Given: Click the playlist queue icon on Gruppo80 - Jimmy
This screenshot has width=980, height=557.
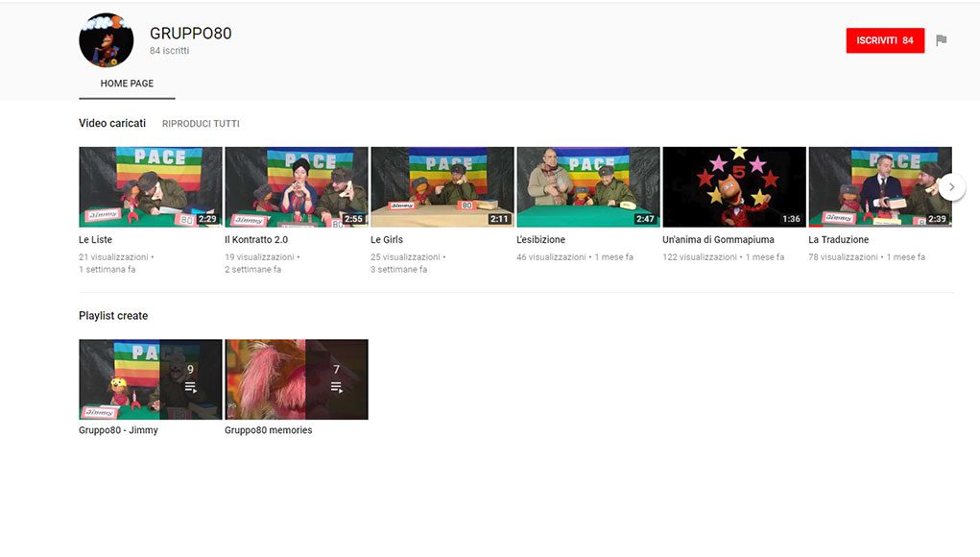Looking at the screenshot, I should coord(190,387).
